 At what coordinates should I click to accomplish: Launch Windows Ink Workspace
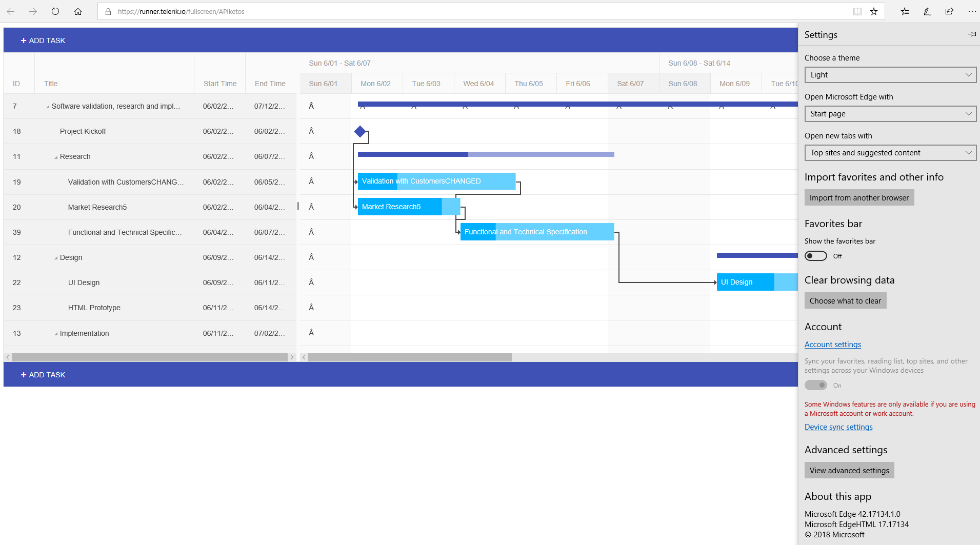coord(927,11)
